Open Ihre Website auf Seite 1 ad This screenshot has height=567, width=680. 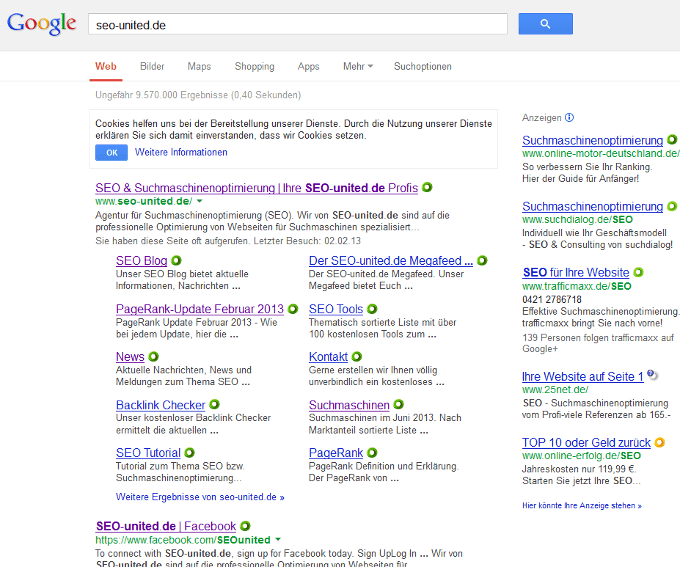point(583,377)
